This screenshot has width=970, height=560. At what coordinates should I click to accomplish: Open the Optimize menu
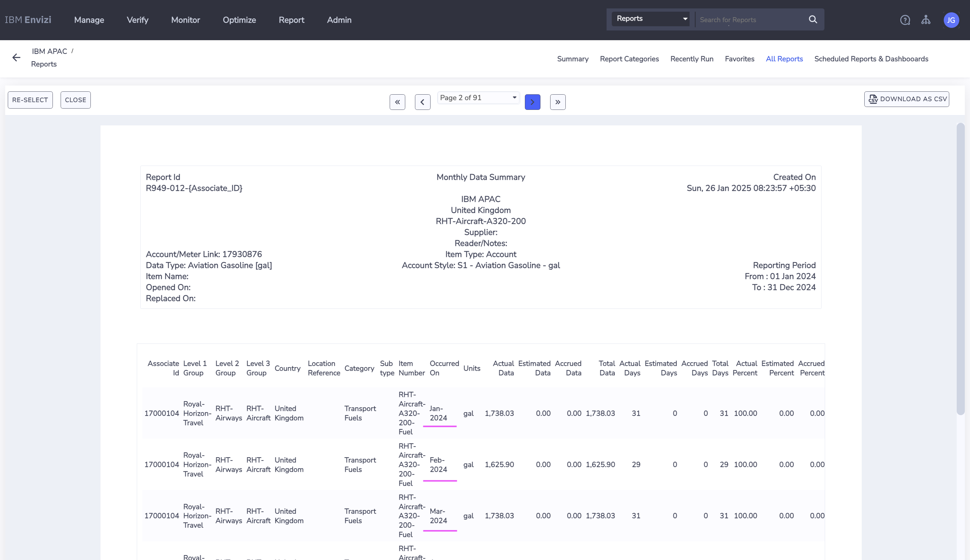pyautogui.click(x=239, y=20)
